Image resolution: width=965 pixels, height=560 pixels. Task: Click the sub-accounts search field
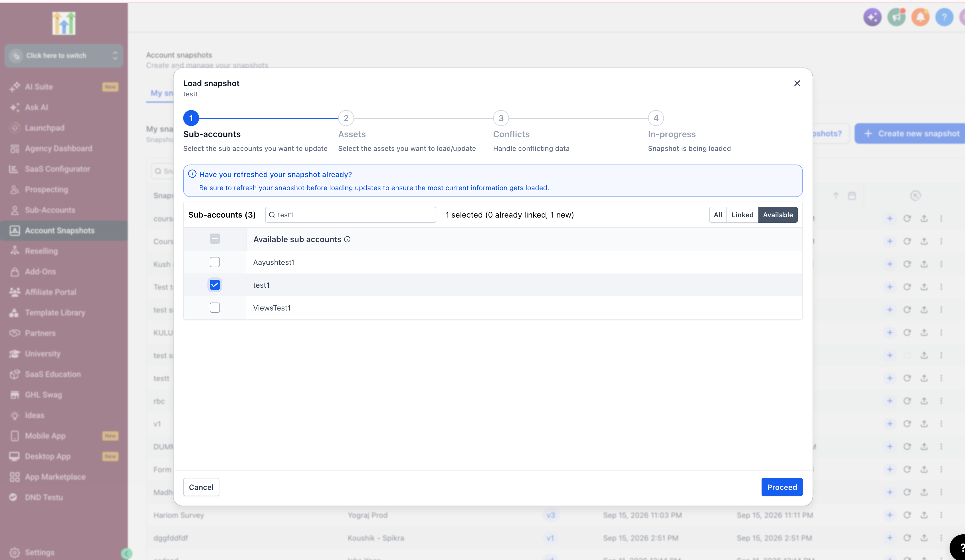point(350,215)
